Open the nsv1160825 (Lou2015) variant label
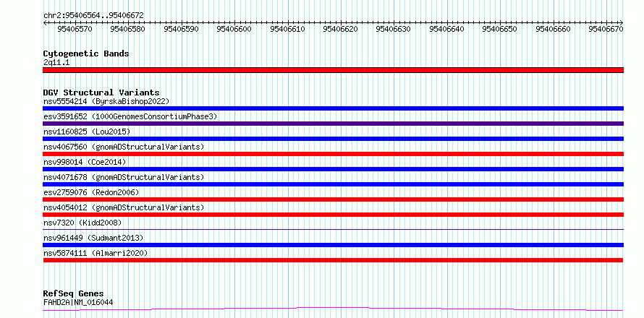Image resolution: width=644 pixels, height=318 pixels. (87, 132)
